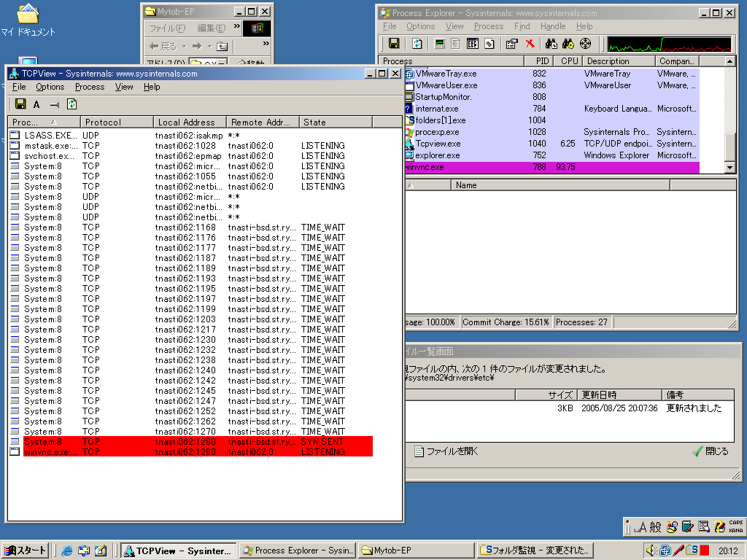Open System Information graph icon in Process Explorer
747x560 pixels.
(439, 44)
